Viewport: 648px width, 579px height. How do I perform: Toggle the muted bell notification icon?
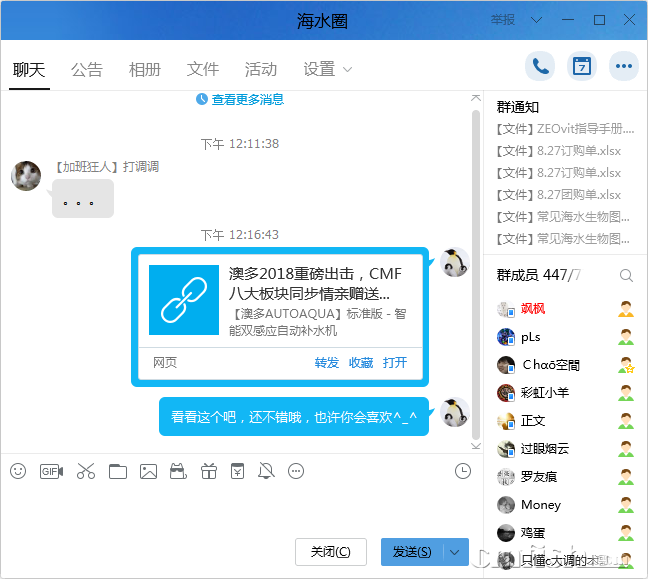click(x=266, y=471)
